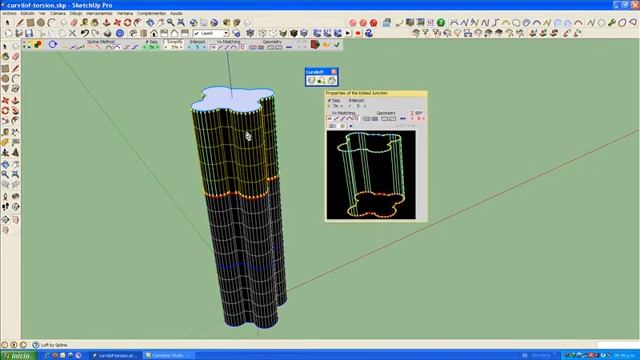Click the blue circular arrow icon in Curviloft bar

(x=52, y=44)
